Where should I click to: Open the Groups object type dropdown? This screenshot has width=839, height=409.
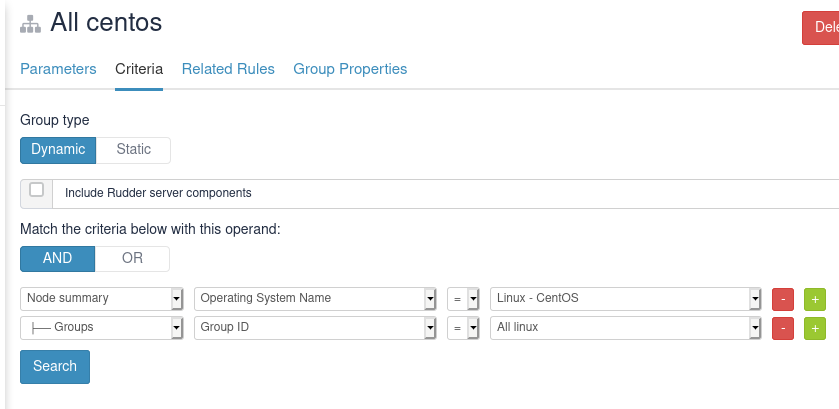(102, 328)
